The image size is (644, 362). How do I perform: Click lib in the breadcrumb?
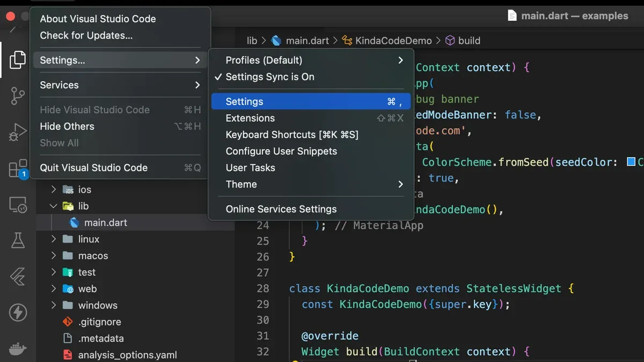click(x=252, y=41)
